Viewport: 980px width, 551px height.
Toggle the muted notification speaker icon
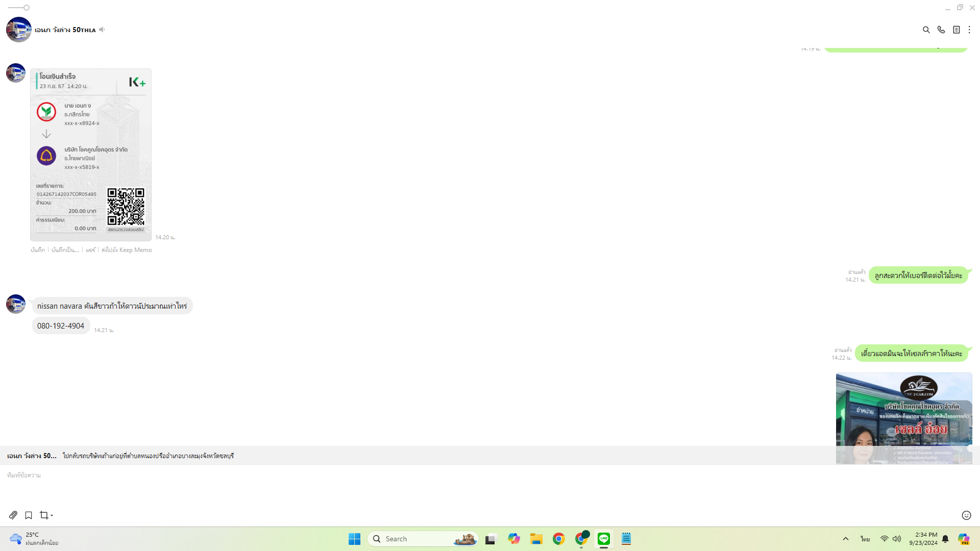point(102,30)
